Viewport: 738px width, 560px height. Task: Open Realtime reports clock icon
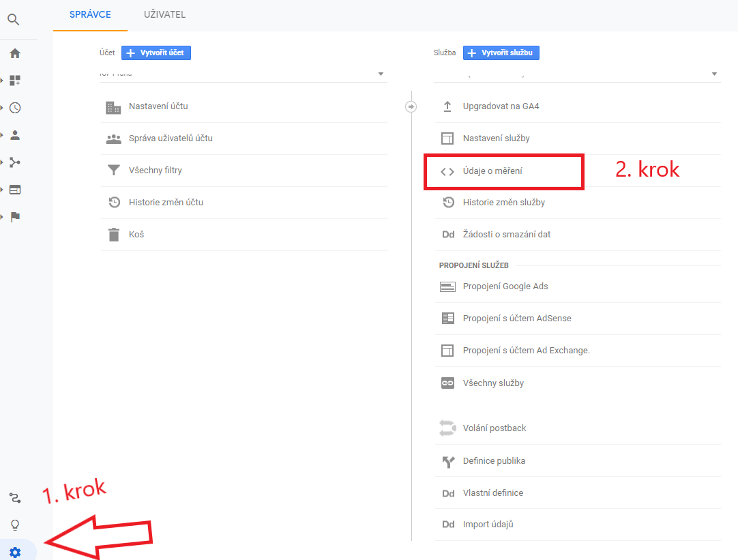pyautogui.click(x=15, y=108)
